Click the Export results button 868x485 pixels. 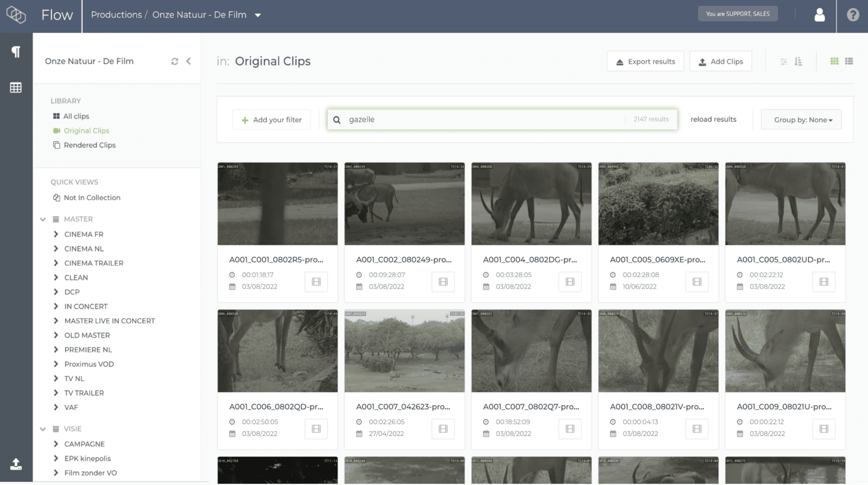[645, 61]
